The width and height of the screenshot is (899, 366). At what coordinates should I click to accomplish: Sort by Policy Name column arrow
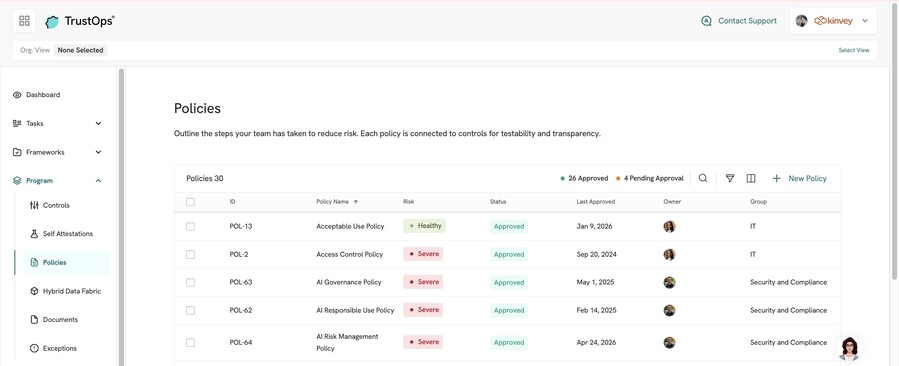[355, 202]
